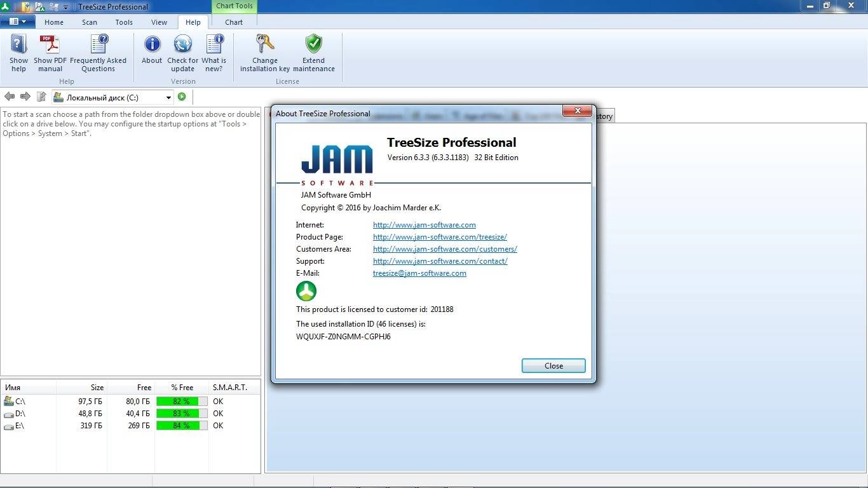Click the JAM Software logo
Screen dimensions: 868x488
point(337,165)
